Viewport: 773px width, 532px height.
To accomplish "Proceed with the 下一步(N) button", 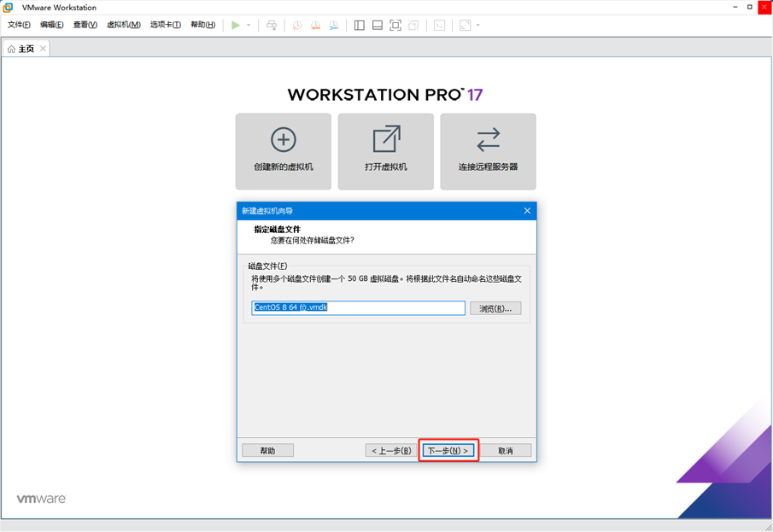I will coord(448,451).
